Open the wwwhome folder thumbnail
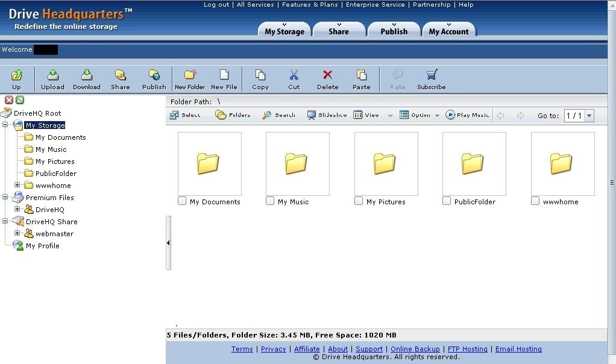616x364 pixels. 562,163
